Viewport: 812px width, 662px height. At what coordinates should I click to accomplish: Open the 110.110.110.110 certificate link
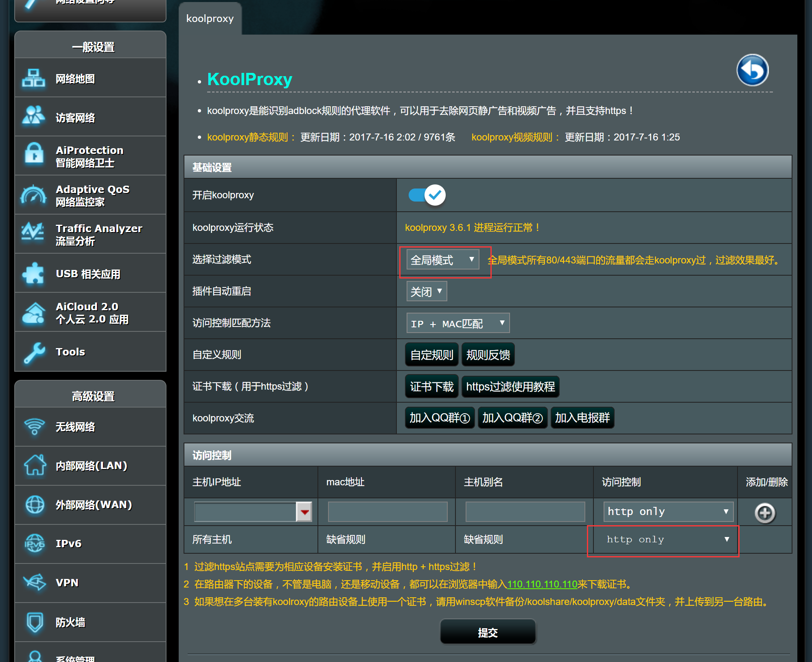tap(542, 584)
